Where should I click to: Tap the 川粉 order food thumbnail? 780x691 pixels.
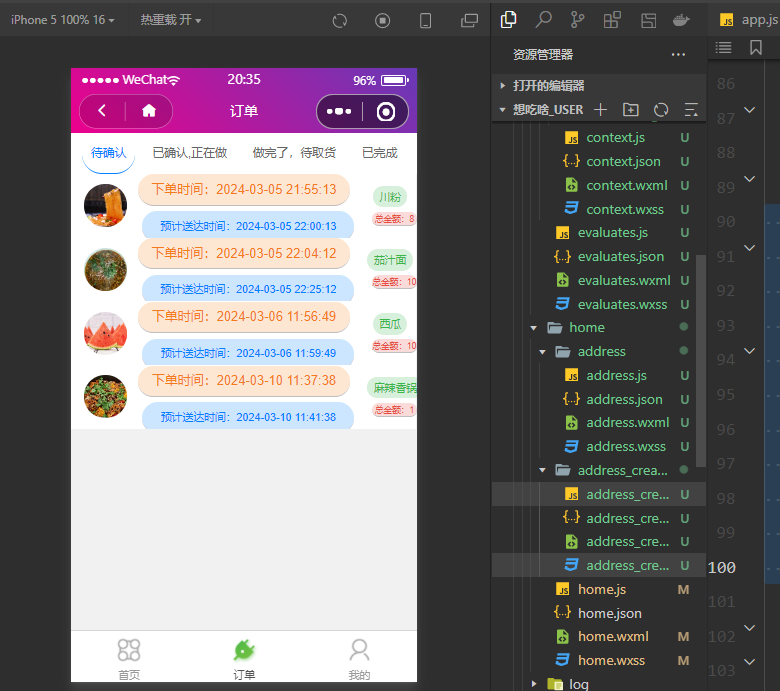tap(105, 205)
